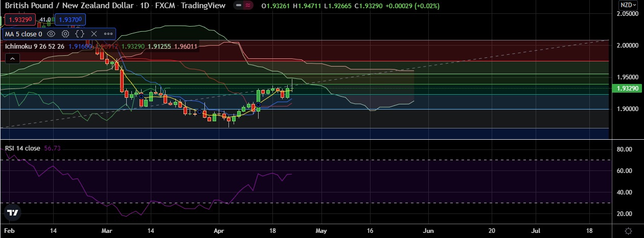Screen dimensions: 644x238
Task: Click the blue buy price 1.93700 button
Action: point(69,20)
